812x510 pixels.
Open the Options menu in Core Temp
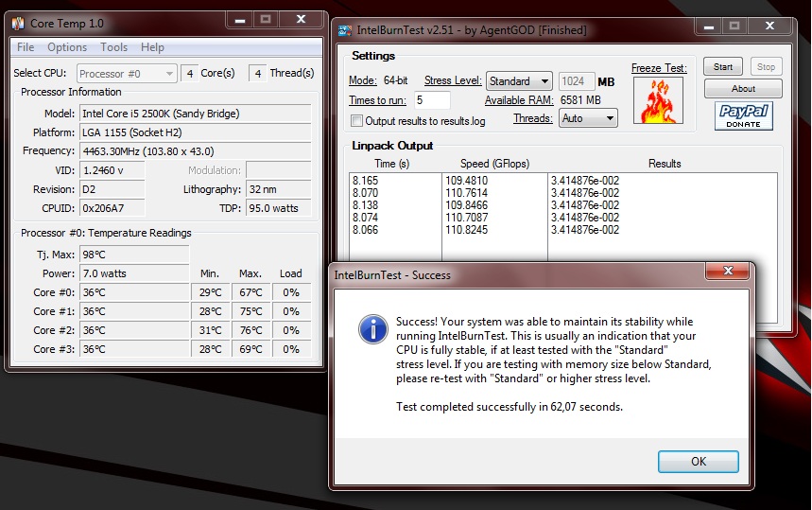point(67,47)
